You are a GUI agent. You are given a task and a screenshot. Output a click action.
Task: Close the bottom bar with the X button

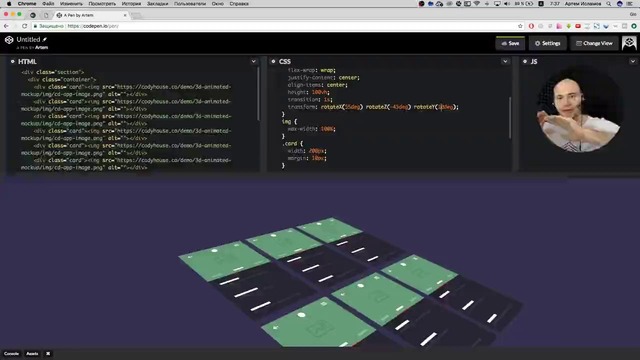pyautogui.click(x=48, y=353)
